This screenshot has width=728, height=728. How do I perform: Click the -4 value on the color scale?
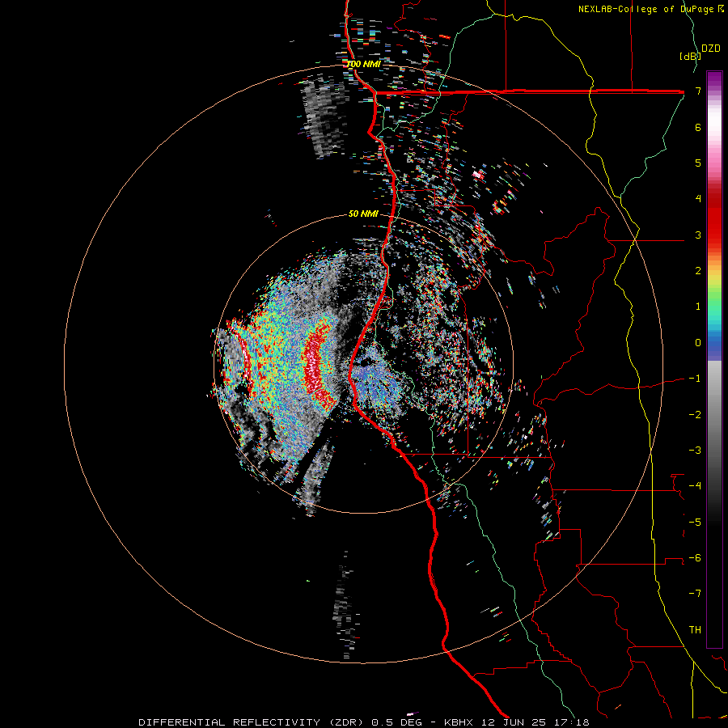695,486
